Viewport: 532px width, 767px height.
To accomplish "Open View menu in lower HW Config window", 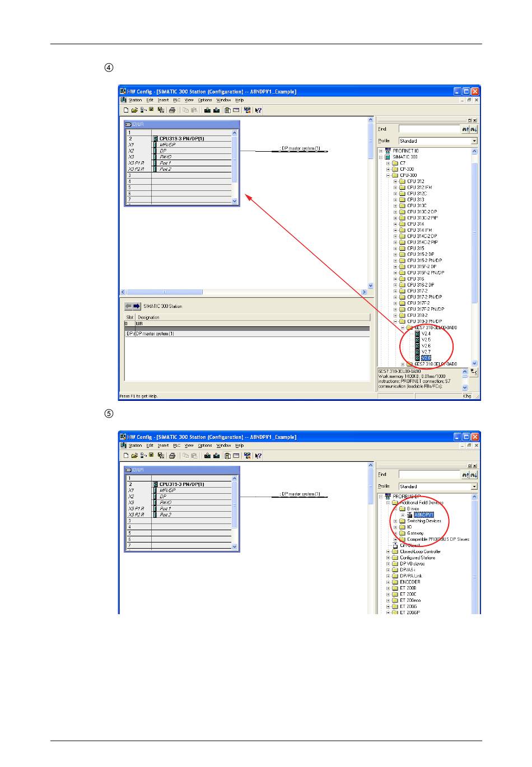I will pos(189,446).
